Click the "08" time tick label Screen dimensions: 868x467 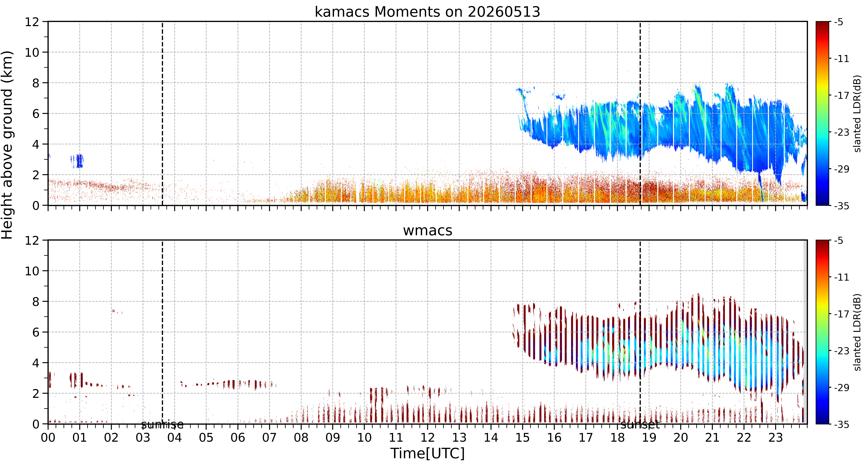click(301, 438)
